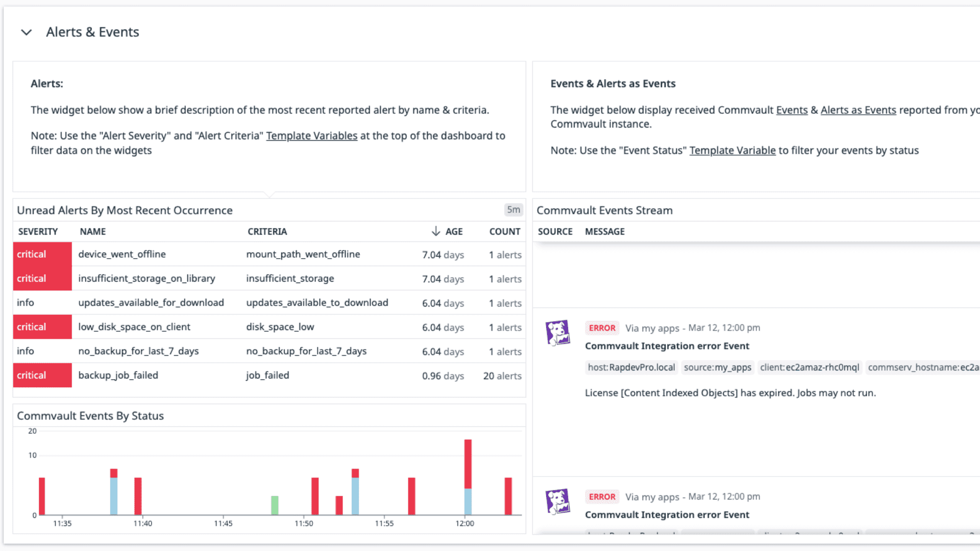Click Commvault Events By Status widget title
Image resolution: width=980 pixels, height=551 pixels.
(90, 416)
